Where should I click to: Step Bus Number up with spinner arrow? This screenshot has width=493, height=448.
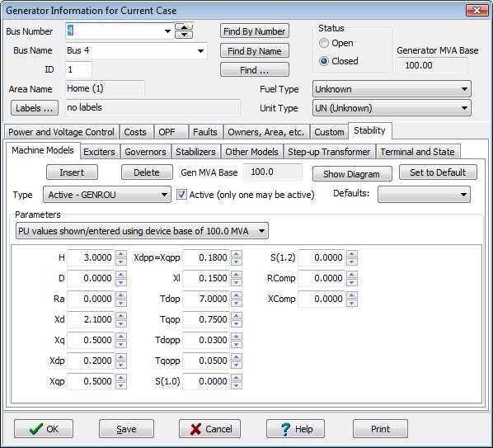pyautogui.click(x=184, y=27)
